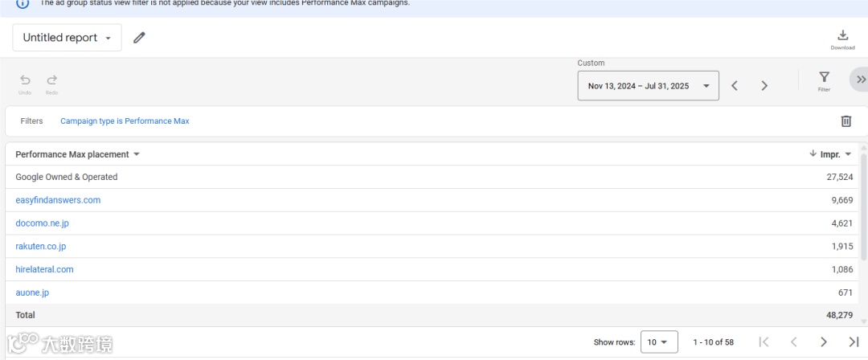The height and width of the screenshot is (360, 868).
Task: Click the Filters label
Action: click(x=31, y=121)
